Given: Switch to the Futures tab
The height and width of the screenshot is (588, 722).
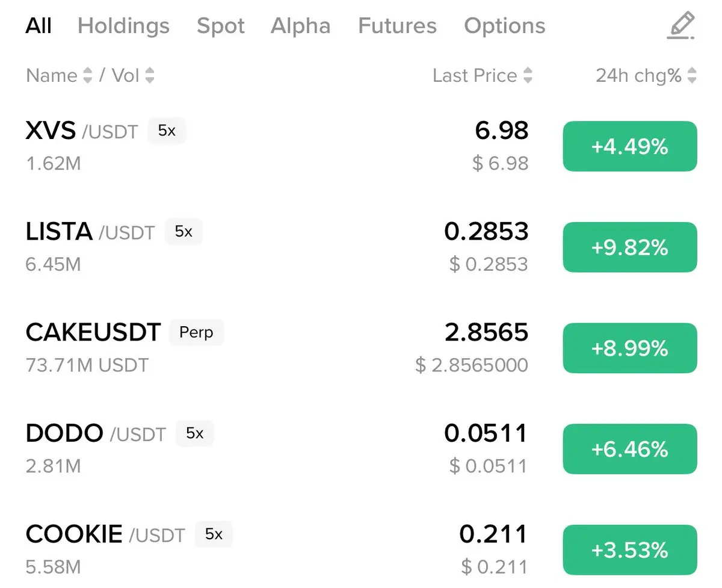Looking at the screenshot, I should click(397, 26).
